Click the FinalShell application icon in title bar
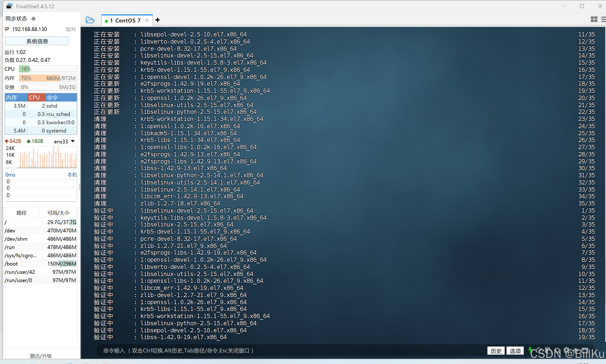This screenshot has height=364, width=606. pyautogui.click(x=9, y=6)
